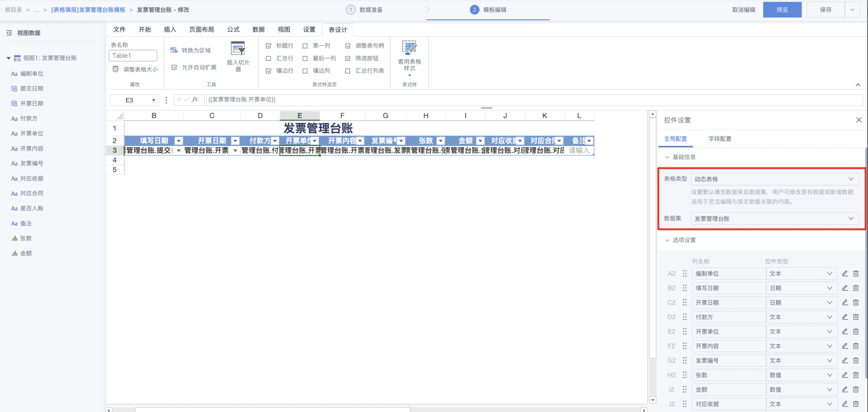Delete the 张数 column row
Screen dimensions: 868x412
coord(856,375)
